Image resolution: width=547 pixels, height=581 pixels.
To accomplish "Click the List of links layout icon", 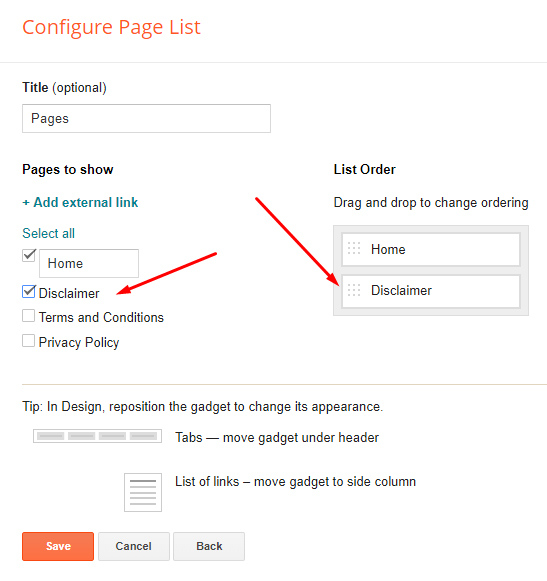I will coord(143,492).
